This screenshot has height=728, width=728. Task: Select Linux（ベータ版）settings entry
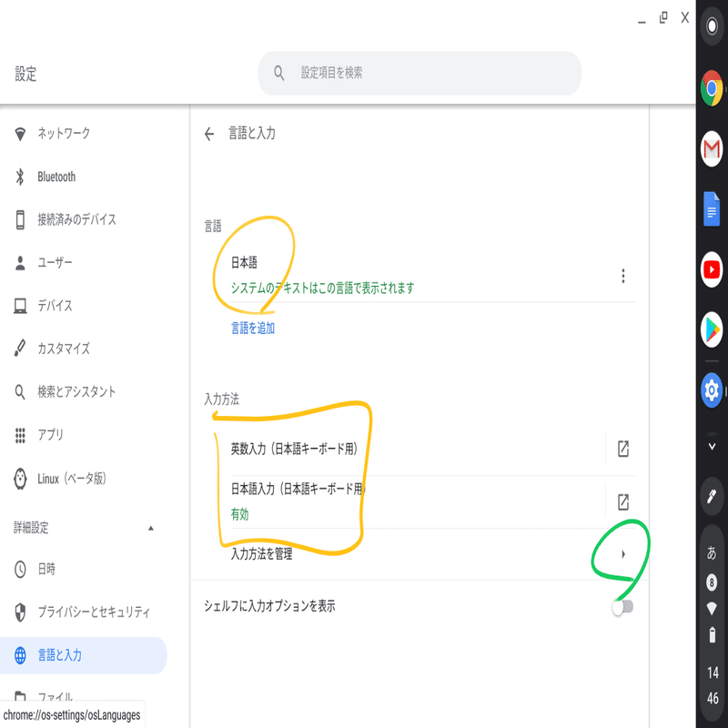(x=73, y=478)
